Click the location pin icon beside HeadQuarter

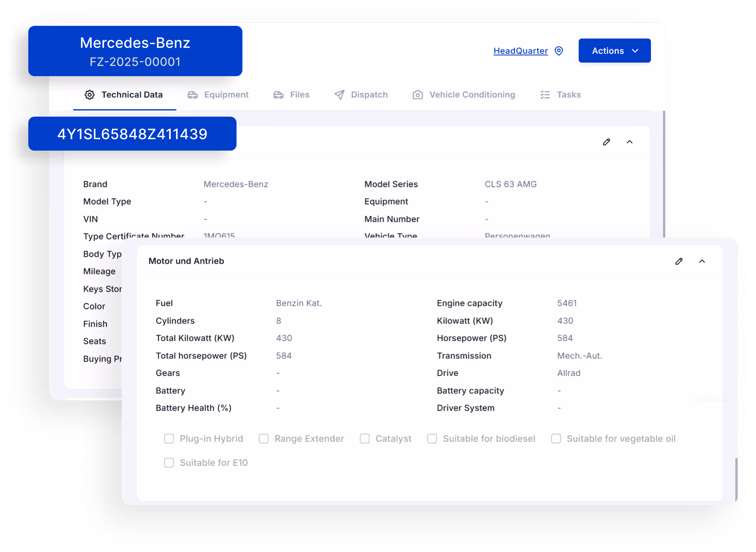559,51
